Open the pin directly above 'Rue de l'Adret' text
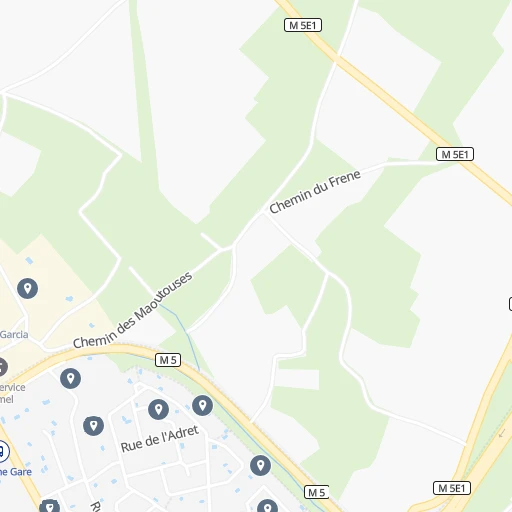The height and width of the screenshot is (512, 512). (x=158, y=409)
